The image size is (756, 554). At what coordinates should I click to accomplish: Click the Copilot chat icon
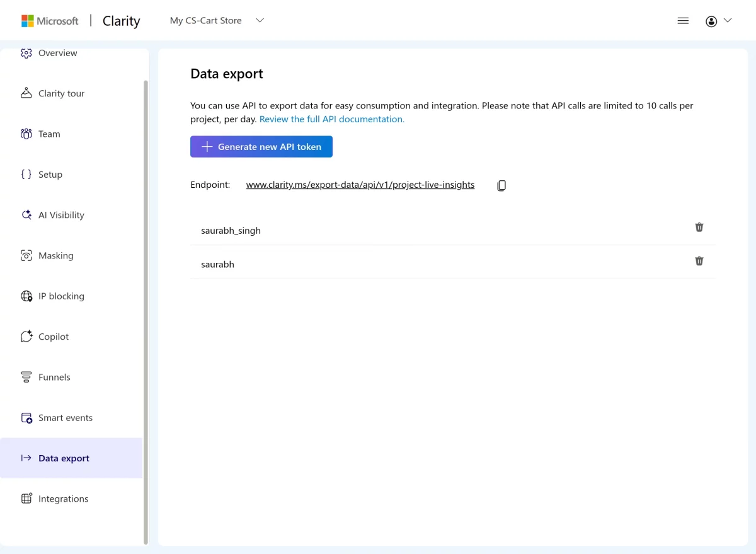pos(26,337)
